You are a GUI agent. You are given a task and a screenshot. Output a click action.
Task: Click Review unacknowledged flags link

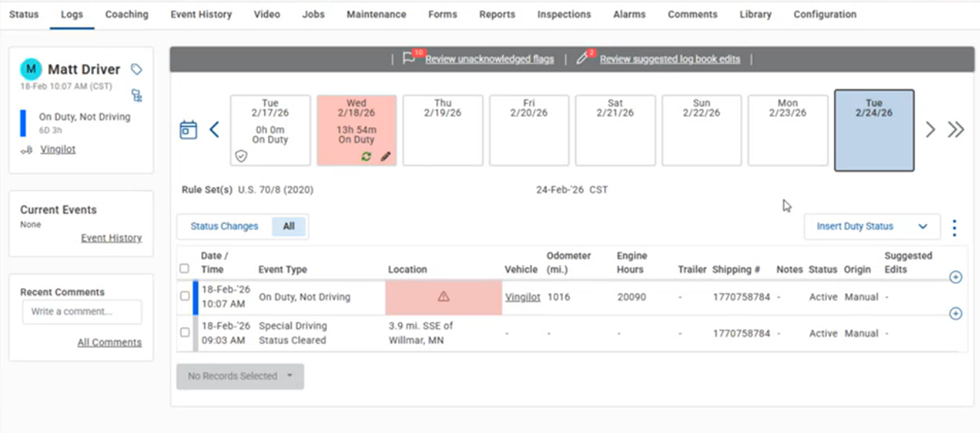coord(490,59)
